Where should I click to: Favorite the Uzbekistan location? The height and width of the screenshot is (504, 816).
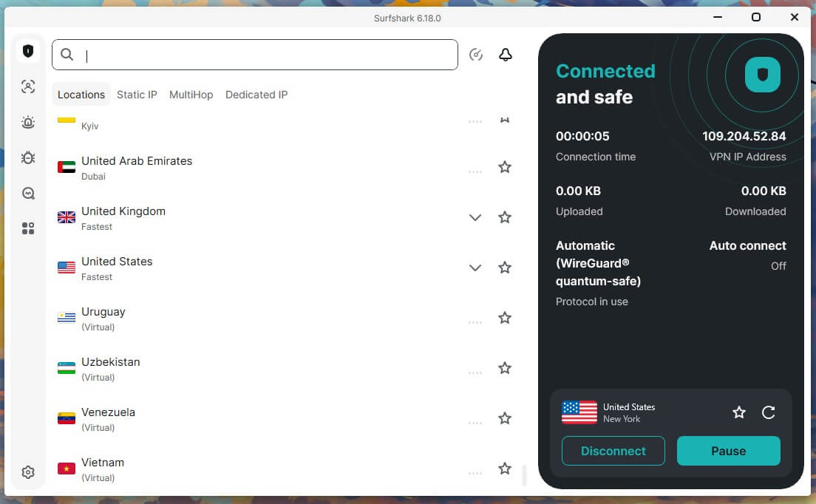505,368
